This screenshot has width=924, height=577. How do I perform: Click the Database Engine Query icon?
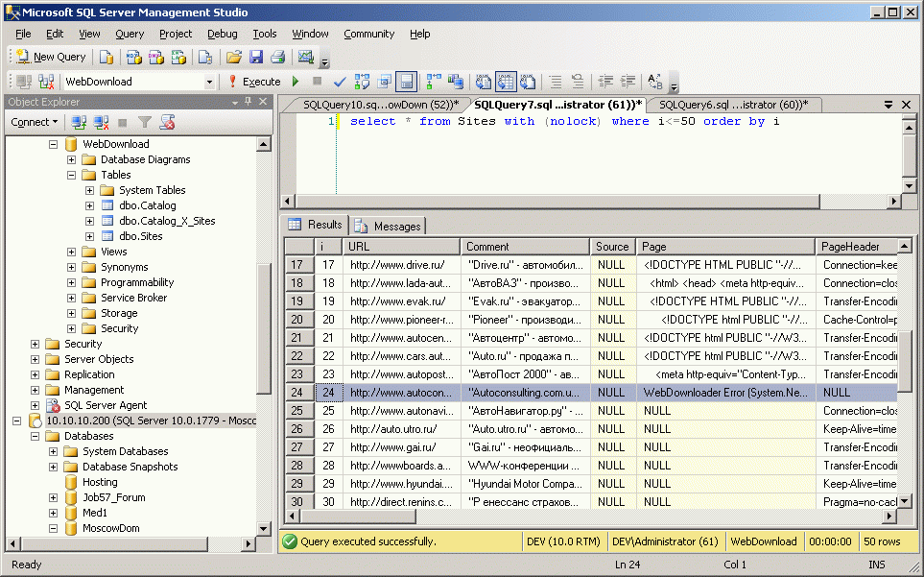(x=107, y=57)
